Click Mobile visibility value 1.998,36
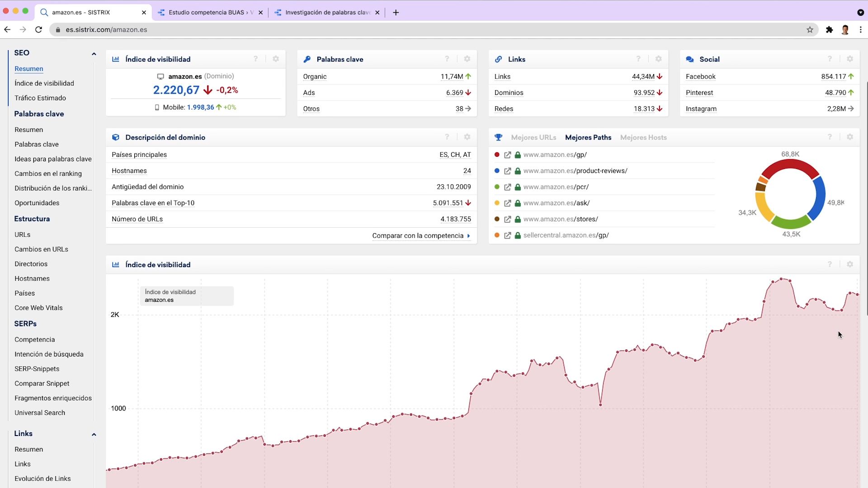 pos(200,107)
